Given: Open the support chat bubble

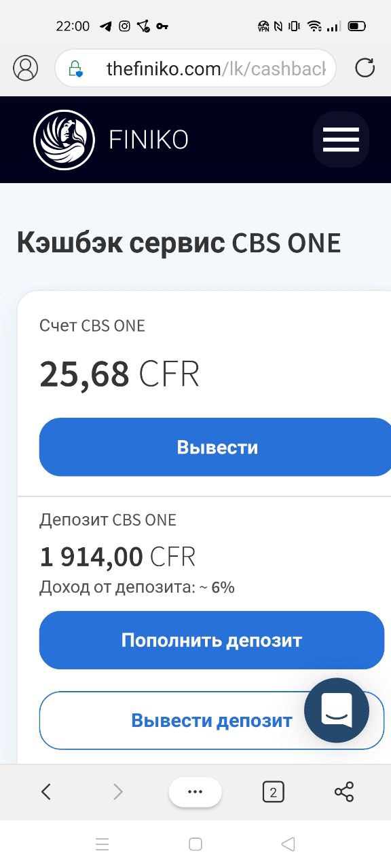Looking at the screenshot, I should [x=337, y=711].
